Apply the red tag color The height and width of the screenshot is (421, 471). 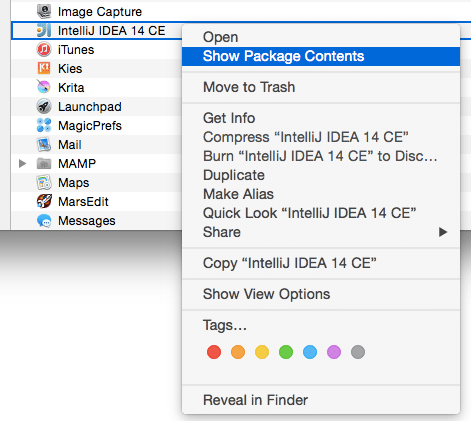coord(214,352)
